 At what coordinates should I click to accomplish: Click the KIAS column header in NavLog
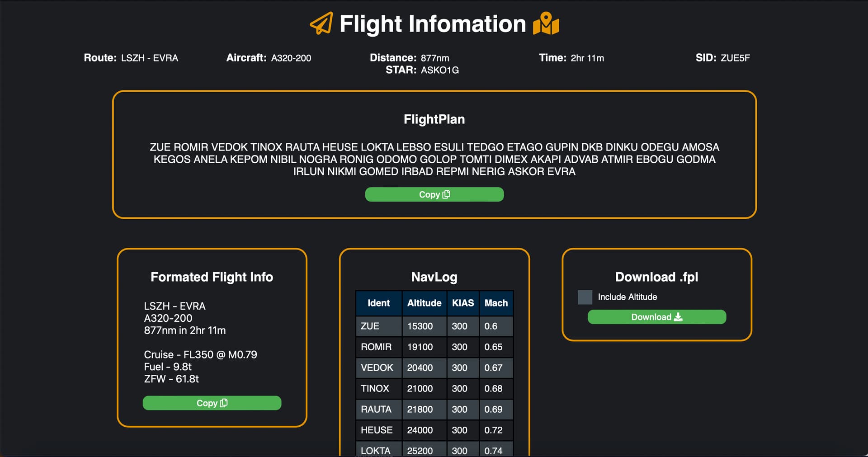pos(463,303)
